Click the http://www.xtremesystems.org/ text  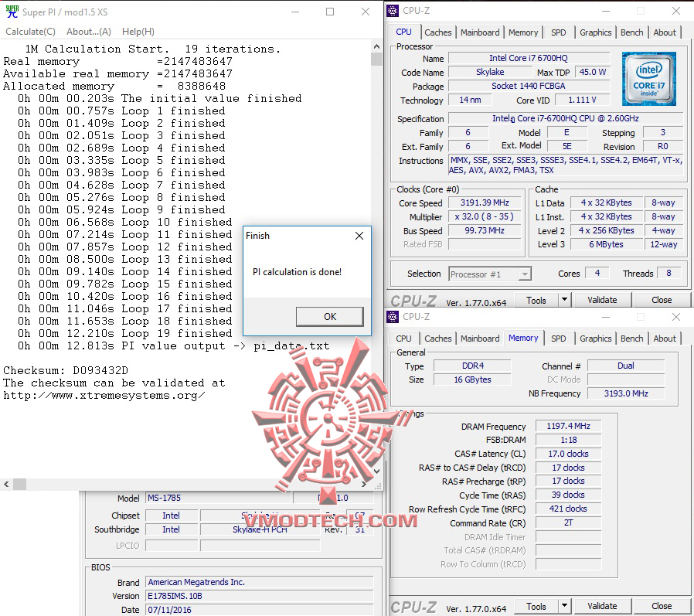click(104, 395)
